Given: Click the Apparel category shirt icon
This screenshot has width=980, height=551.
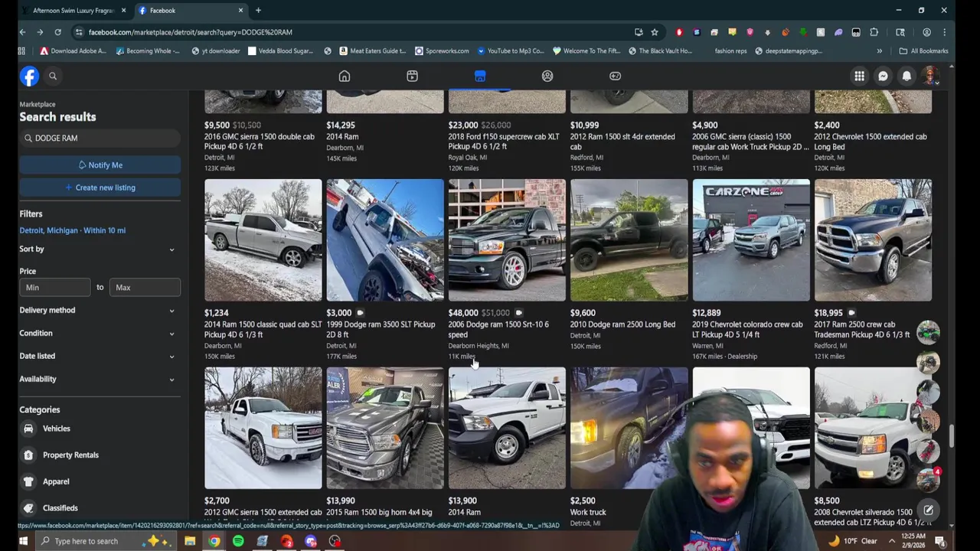Looking at the screenshot, I should coord(28,481).
